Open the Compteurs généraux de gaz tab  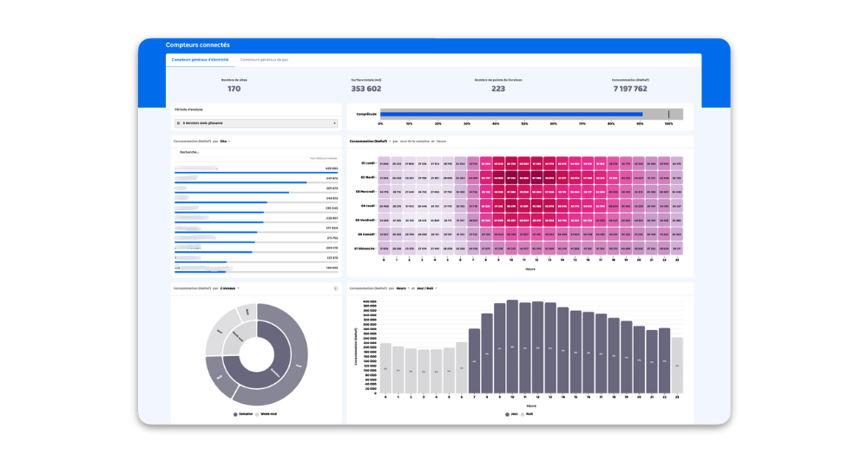264,60
